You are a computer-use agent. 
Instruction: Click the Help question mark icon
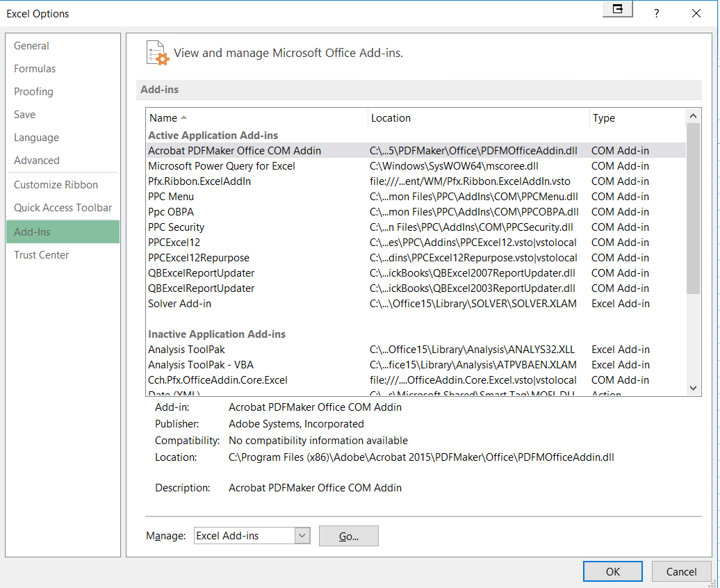pyautogui.click(x=656, y=13)
